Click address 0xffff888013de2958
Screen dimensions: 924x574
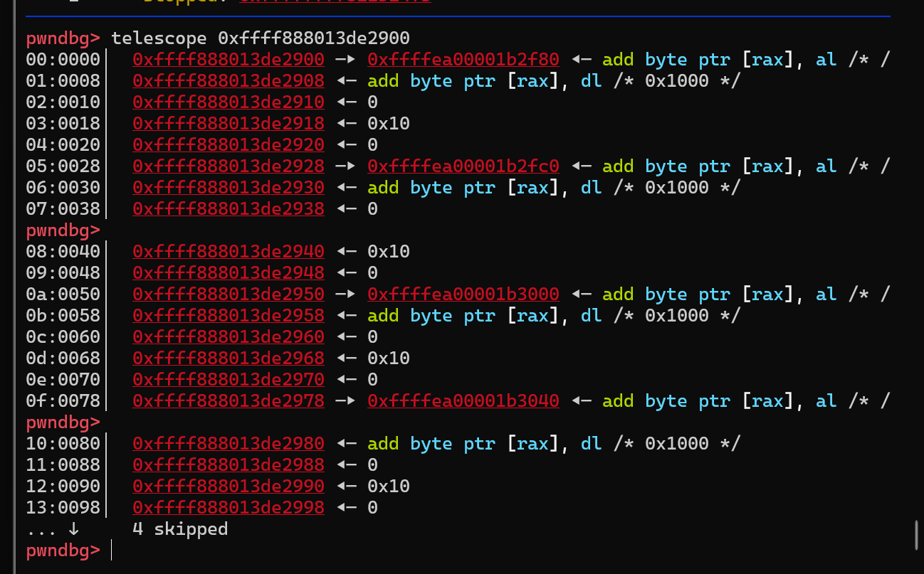point(228,316)
